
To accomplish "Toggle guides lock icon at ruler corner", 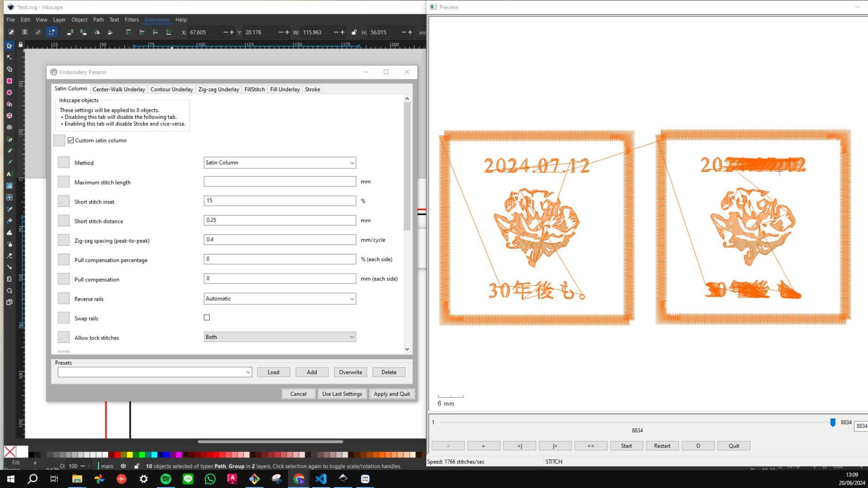I will [20, 45].
